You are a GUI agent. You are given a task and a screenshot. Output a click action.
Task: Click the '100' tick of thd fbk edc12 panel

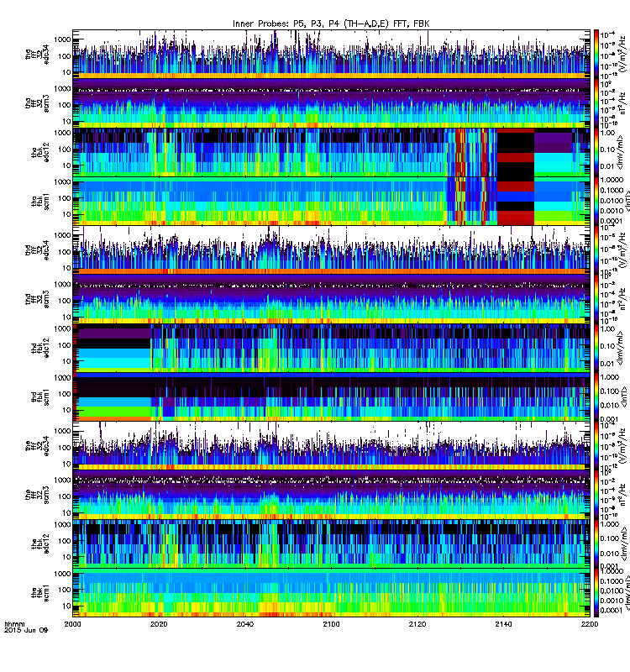tap(65, 345)
